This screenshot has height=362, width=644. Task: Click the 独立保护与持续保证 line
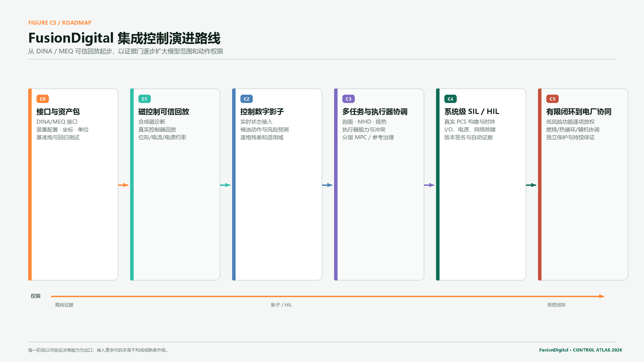coord(570,137)
